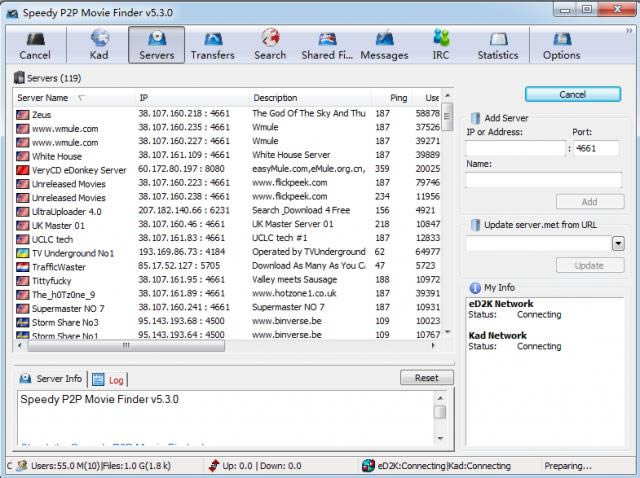Open the IRC chat view
This screenshot has width=640, height=478.
[441, 45]
